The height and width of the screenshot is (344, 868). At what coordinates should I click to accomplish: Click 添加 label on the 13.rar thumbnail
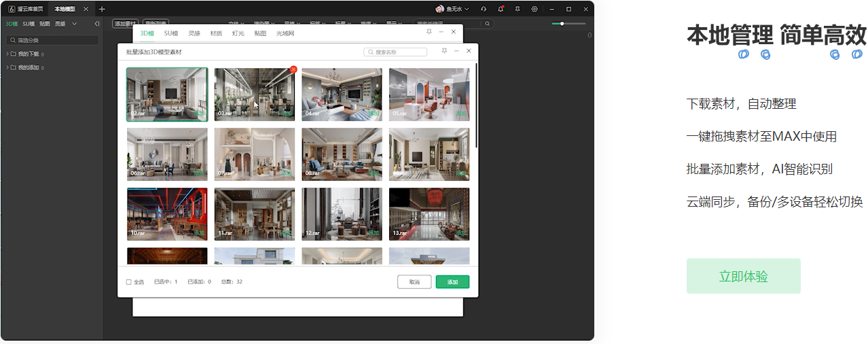click(461, 233)
